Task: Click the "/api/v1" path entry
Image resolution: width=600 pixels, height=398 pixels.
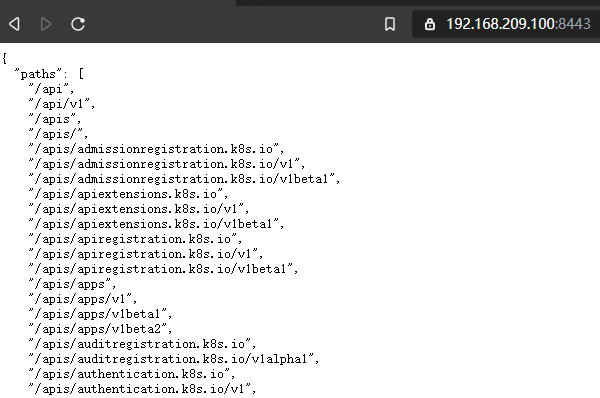Action: click(61, 103)
